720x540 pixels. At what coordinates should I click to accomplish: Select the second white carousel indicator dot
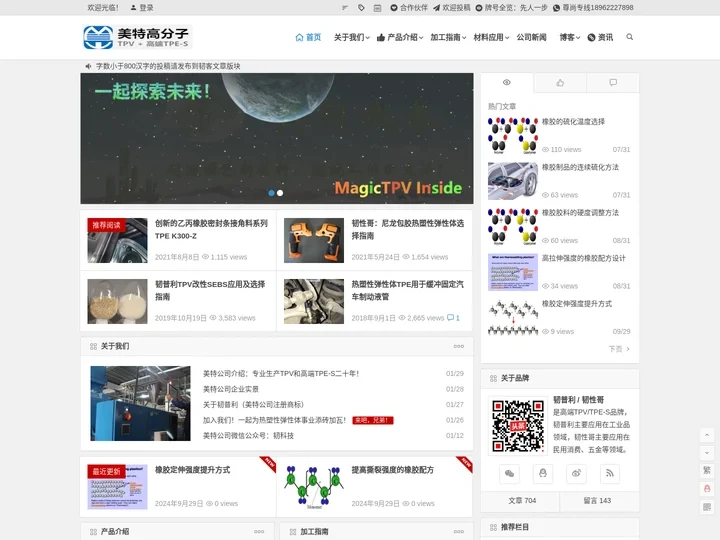[x=280, y=193]
